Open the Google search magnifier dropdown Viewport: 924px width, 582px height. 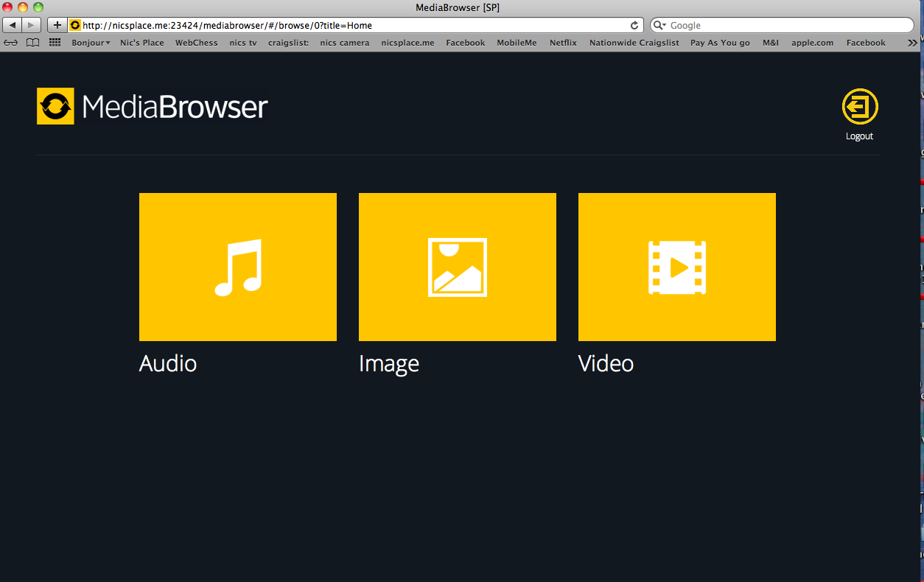(660, 25)
